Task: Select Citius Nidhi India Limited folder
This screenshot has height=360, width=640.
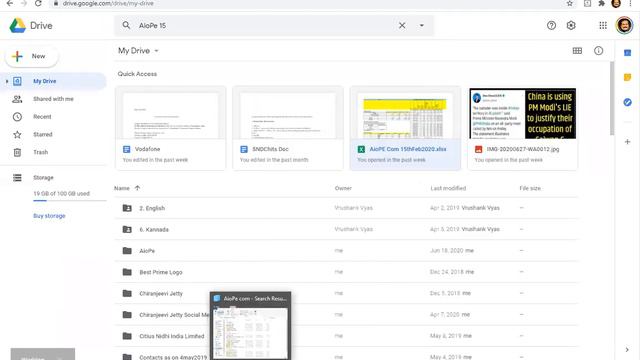Action: [x=346, y=336]
